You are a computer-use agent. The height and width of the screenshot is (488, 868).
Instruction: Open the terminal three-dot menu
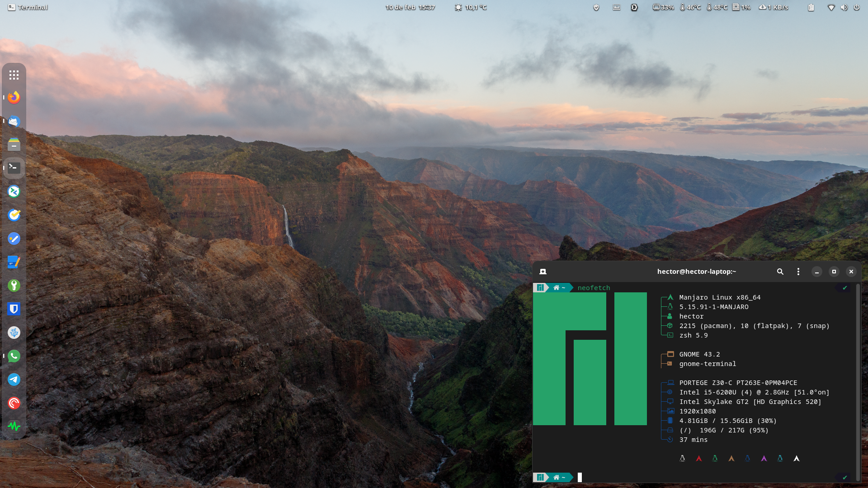coord(798,272)
